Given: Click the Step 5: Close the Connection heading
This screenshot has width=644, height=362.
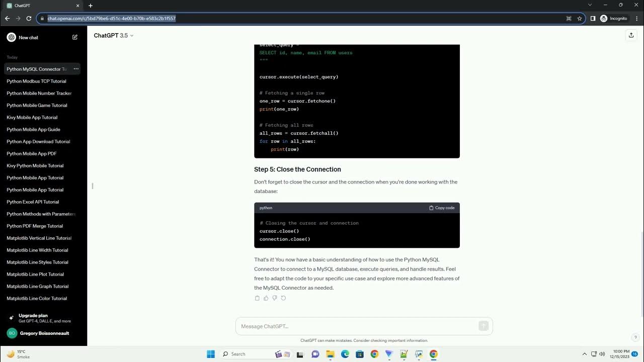Looking at the screenshot, I should click(297, 169).
